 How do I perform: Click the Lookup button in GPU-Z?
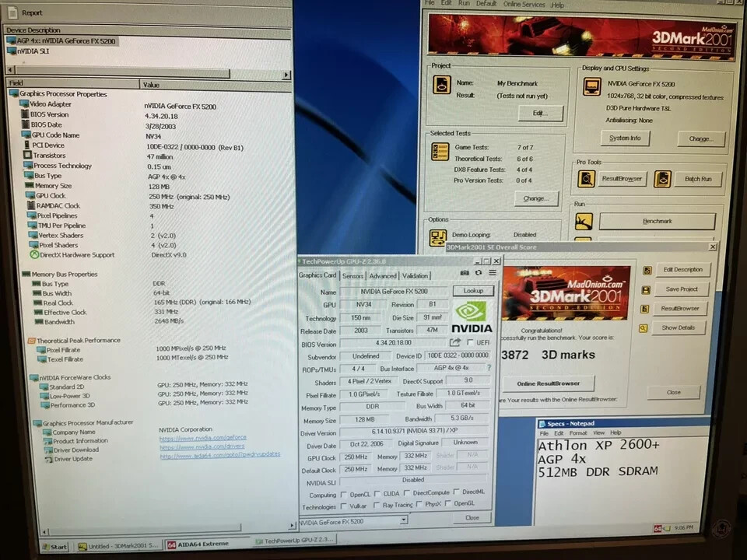[473, 290]
